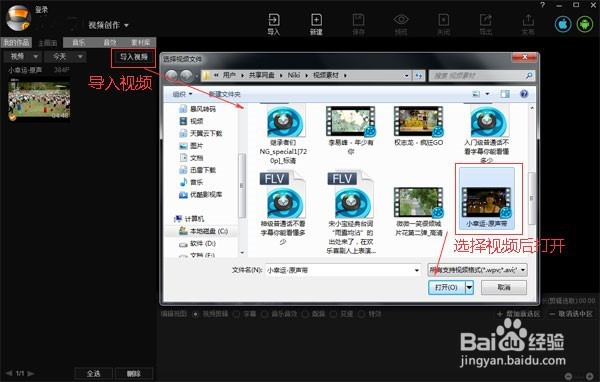
Task: Select the 音乐音效 radio button
Action: 264,314
